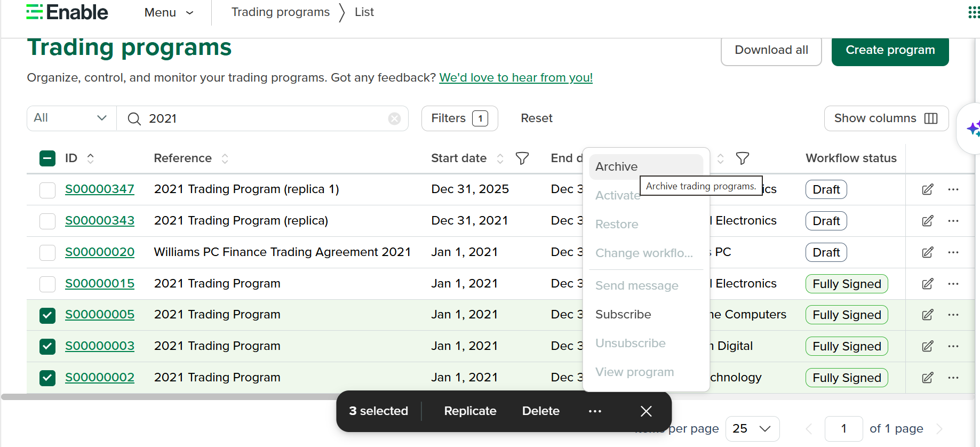The height and width of the screenshot is (447, 980).
Task: Dismiss the selection bar with X
Action: [x=646, y=411]
